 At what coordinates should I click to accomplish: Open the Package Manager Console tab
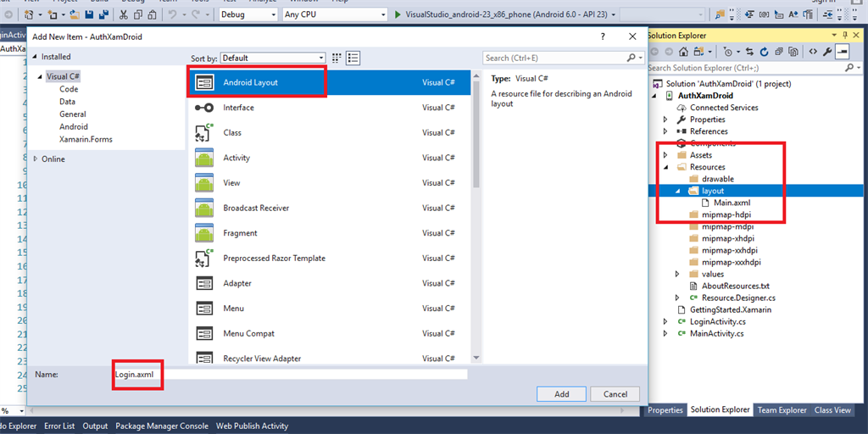162,426
